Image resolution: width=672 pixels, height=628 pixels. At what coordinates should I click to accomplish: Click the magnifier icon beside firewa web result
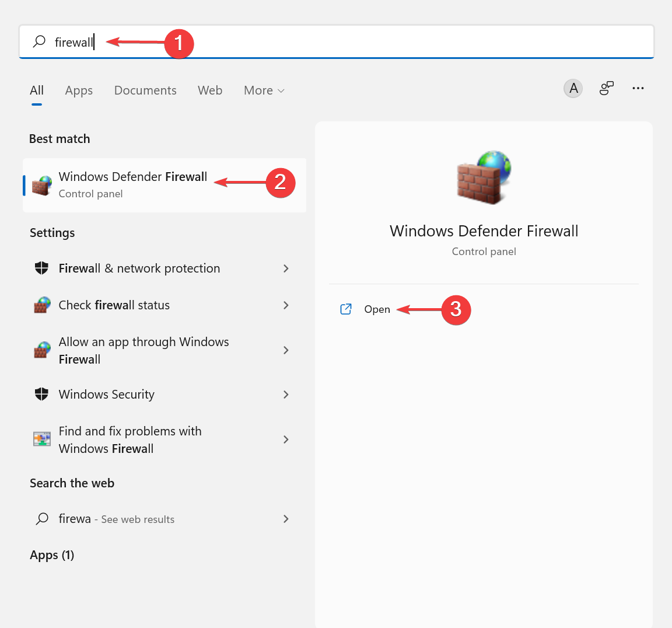click(x=42, y=519)
